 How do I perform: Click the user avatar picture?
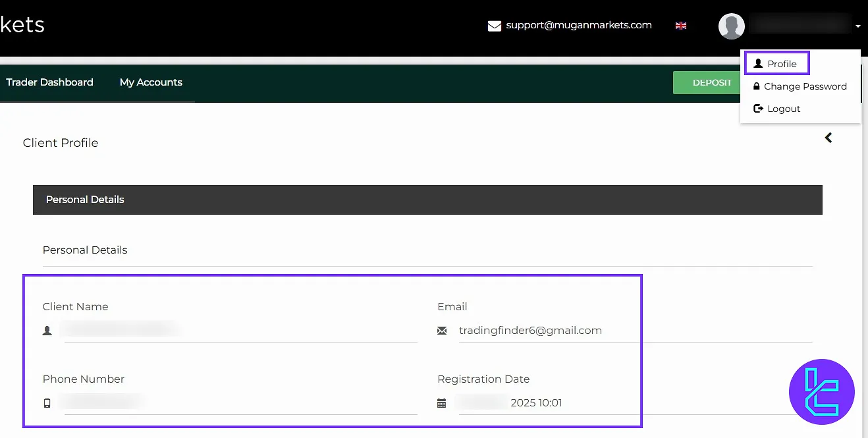point(731,26)
